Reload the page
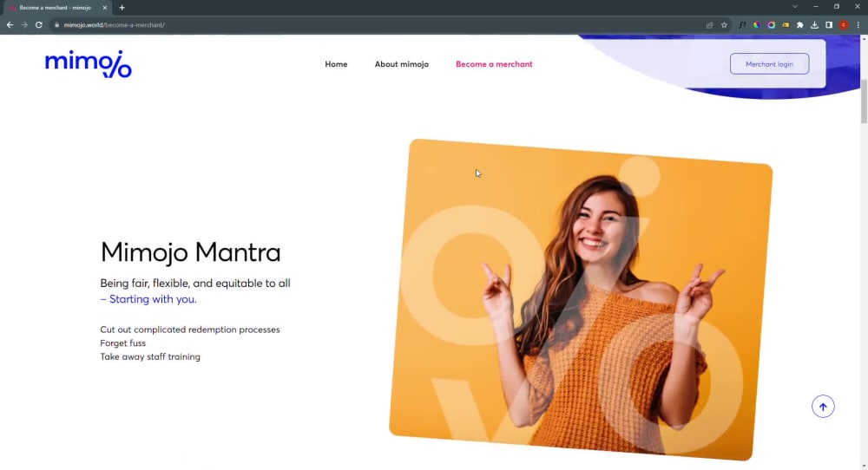This screenshot has width=868, height=470. pos(39,25)
